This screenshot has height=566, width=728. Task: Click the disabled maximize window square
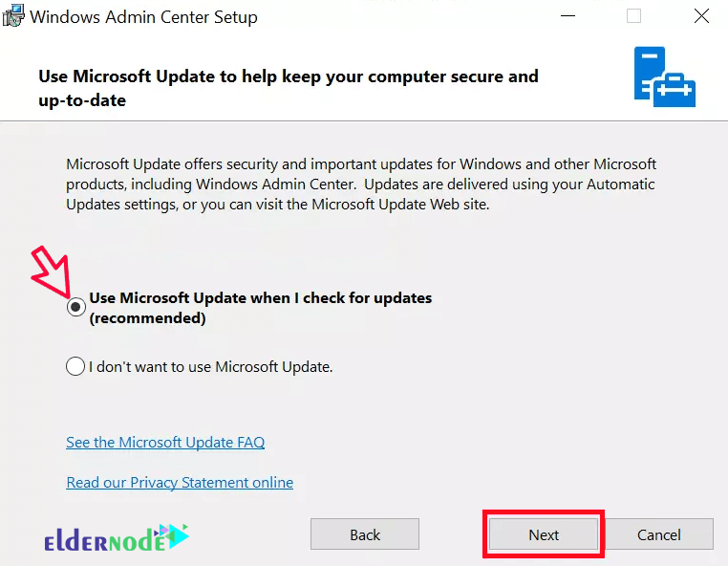click(633, 16)
